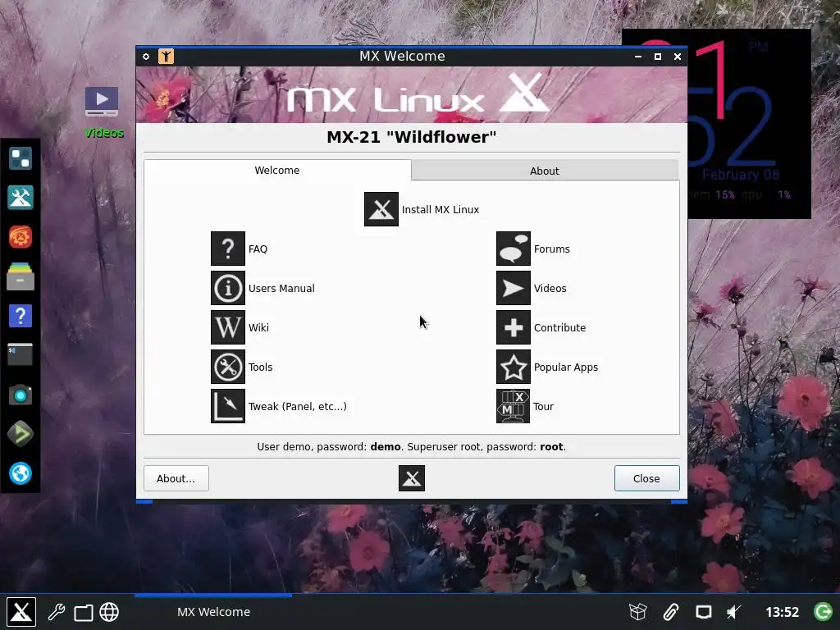Click the MX Welcome taskbar entry

coord(213,612)
